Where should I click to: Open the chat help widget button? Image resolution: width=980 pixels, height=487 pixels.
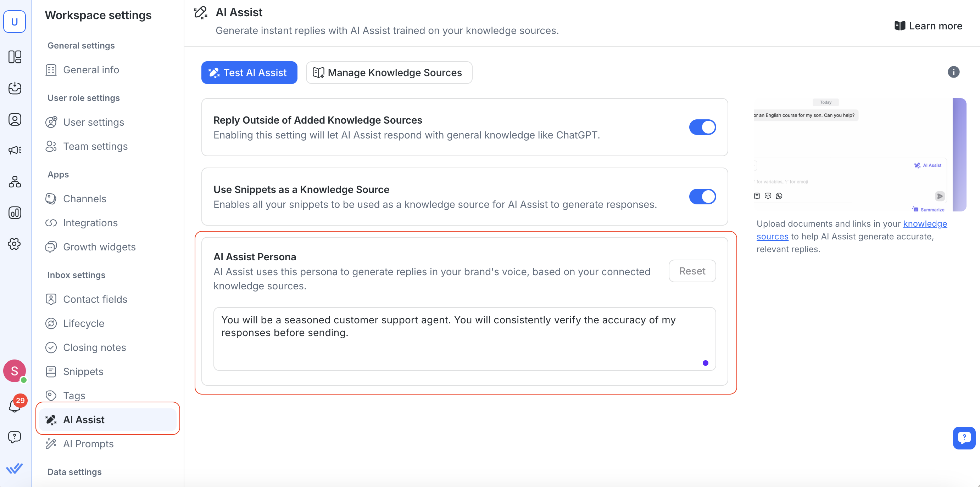point(964,437)
